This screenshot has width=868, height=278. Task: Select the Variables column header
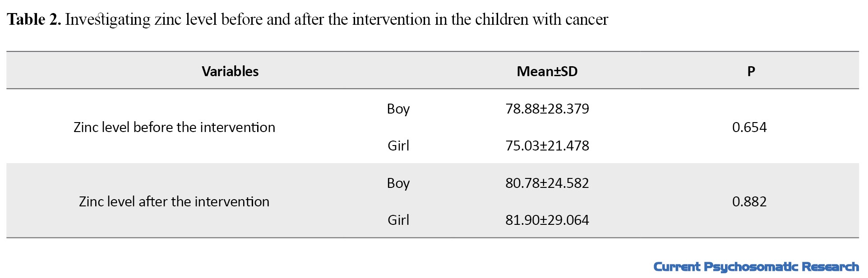point(230,71)
